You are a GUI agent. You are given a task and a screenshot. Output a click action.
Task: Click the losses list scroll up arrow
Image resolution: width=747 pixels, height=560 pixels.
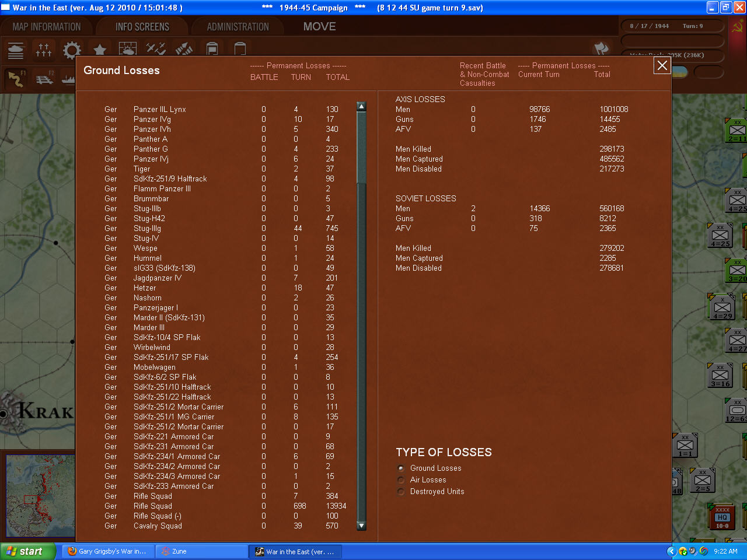pos(361,107)
